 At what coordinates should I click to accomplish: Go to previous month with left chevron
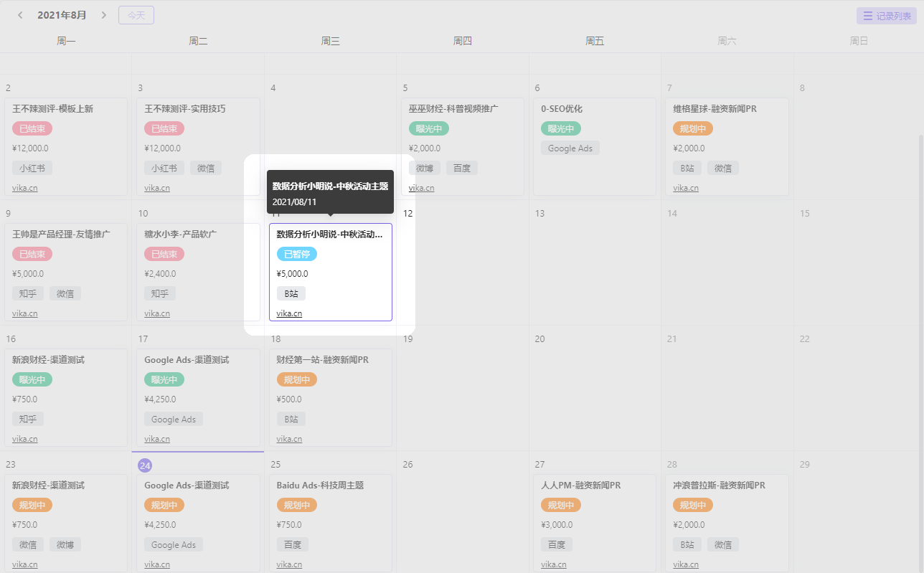(x=20, y=15)
